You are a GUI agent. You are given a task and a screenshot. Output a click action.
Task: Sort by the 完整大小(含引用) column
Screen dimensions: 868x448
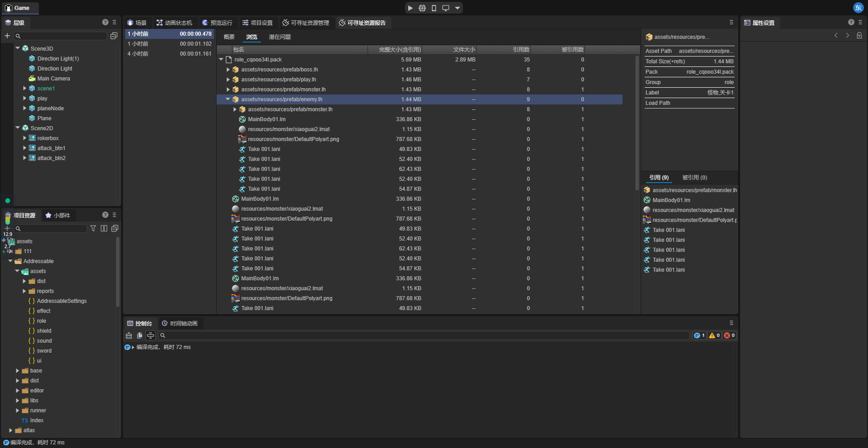click(x=395, y=50)
